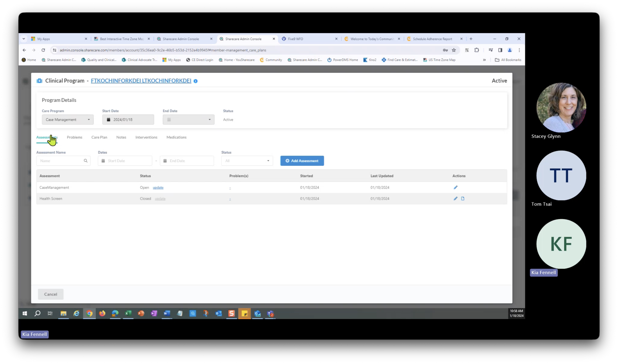Switch to the Care Plan tab
The image size is (618, 364).
(x=99, y=137)
